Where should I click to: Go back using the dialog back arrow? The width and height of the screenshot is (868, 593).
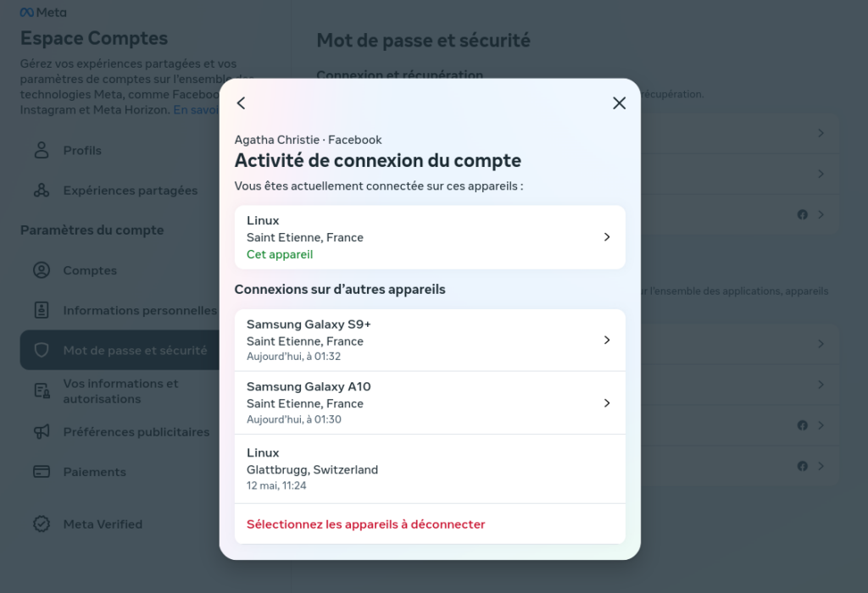[241, 103]
